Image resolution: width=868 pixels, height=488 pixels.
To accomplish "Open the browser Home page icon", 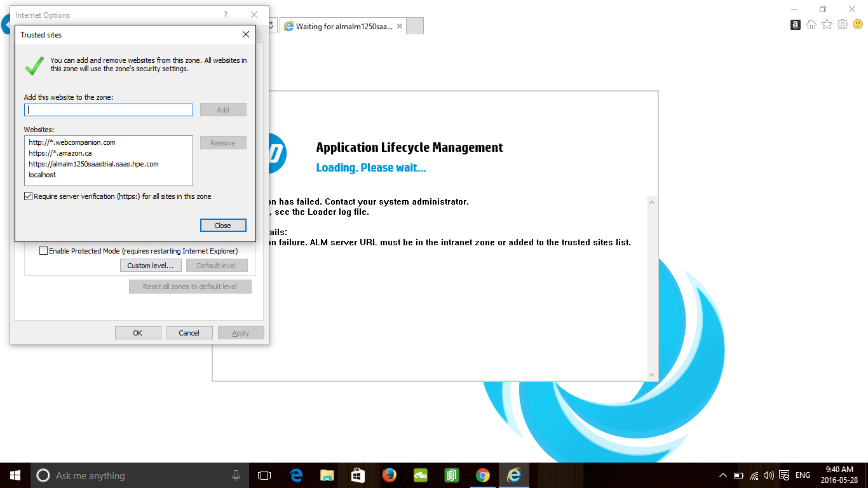I will click(x=811, y=24).
